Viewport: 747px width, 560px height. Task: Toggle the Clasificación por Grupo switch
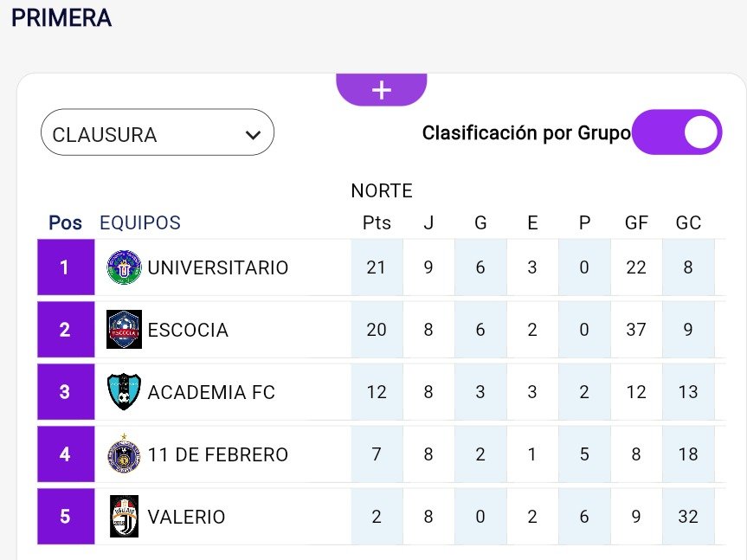676,132
